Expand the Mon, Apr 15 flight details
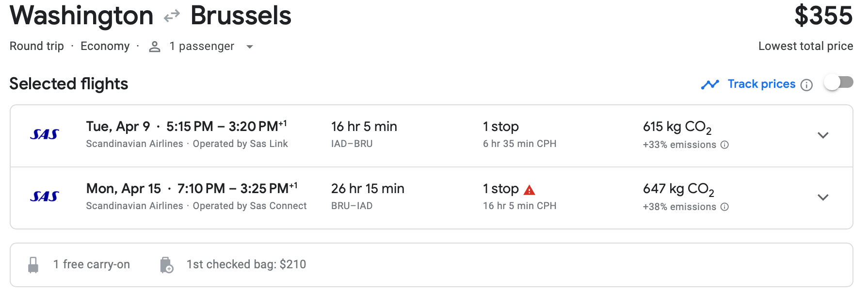The image size is (868, 294). 822,197
